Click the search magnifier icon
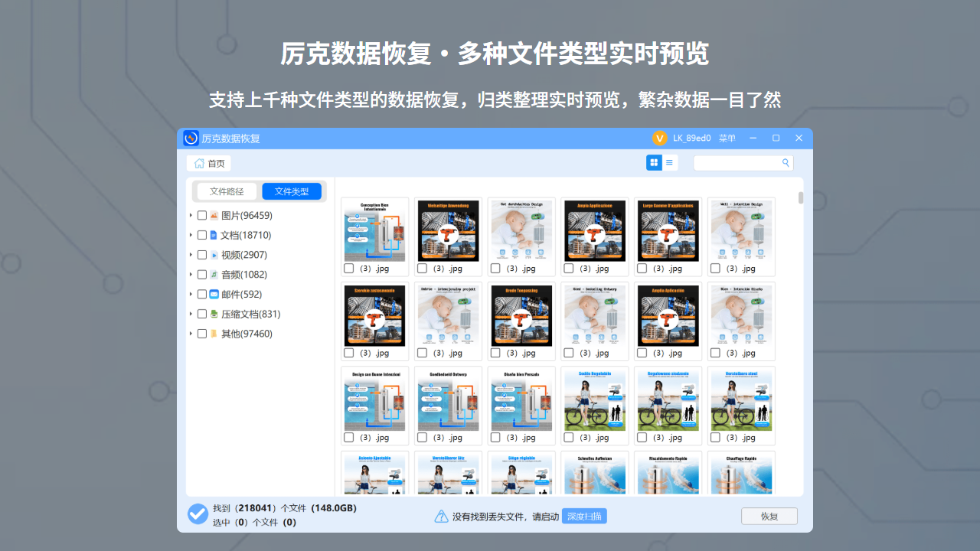Viewport: 980px width, 551px height. click(x=786, y=162)
